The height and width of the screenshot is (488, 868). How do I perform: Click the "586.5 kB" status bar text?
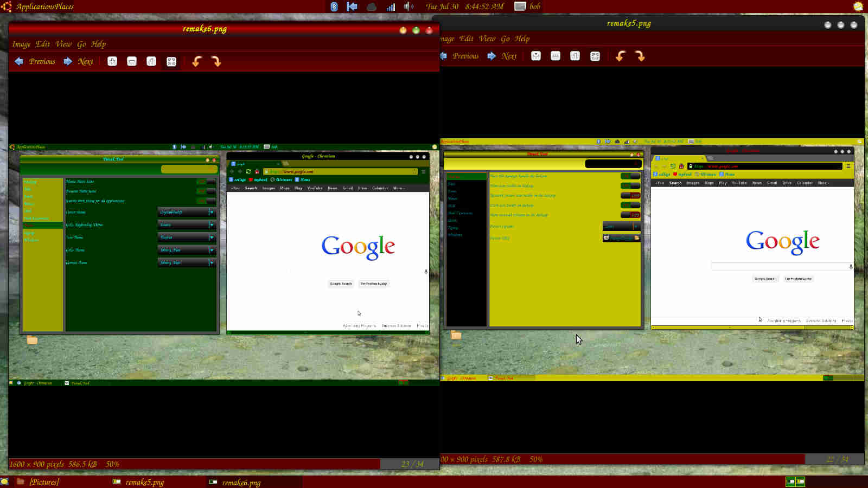[82, 464]
